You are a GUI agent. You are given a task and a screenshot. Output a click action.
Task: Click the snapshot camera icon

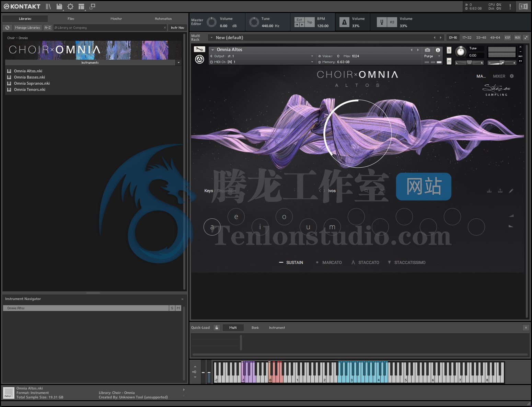click(427, 50)
